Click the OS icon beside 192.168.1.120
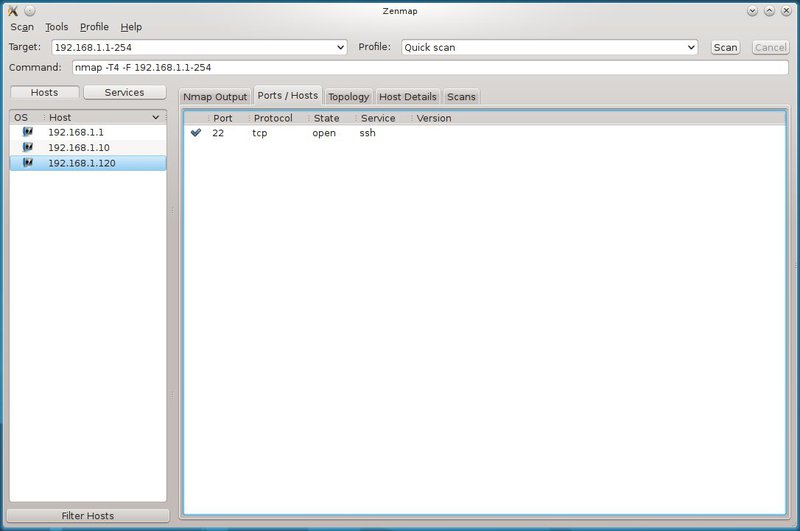Image resolution: width=800 pixels, height=531 pixels. 28,162
